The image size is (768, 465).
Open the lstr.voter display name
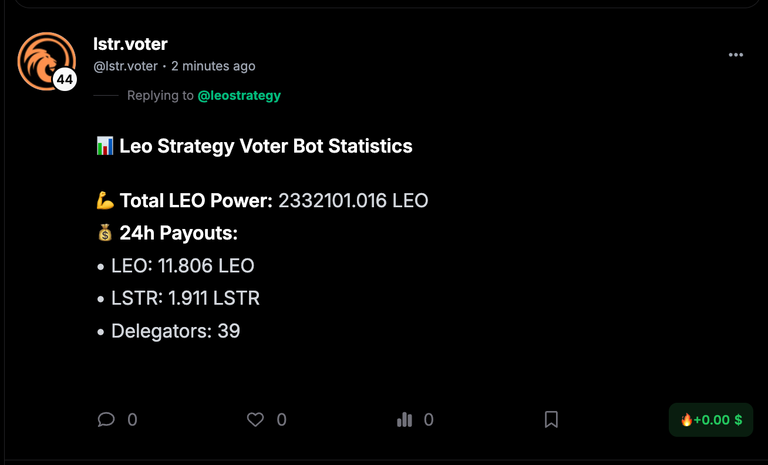point(130,44)
